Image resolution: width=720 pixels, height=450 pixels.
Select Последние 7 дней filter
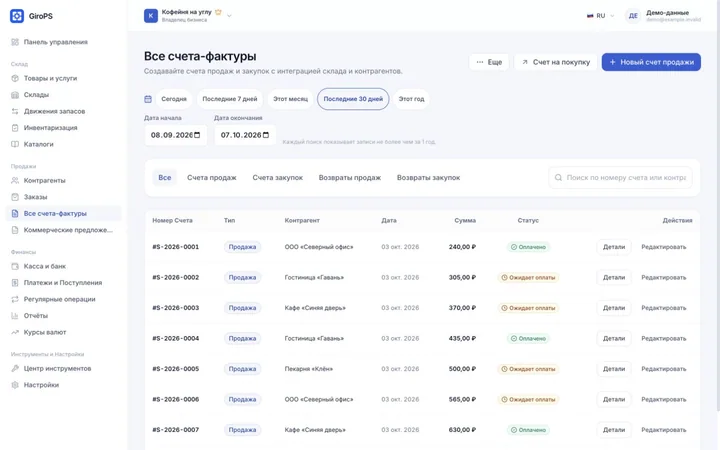[x=230, y=99]
